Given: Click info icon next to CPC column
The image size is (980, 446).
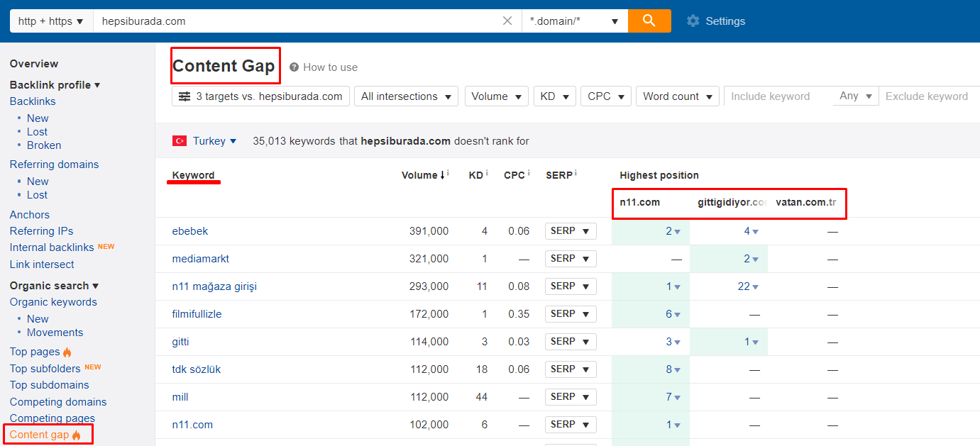Looking at the screenshot, I should pyautogui.click(x=529, y=173).
